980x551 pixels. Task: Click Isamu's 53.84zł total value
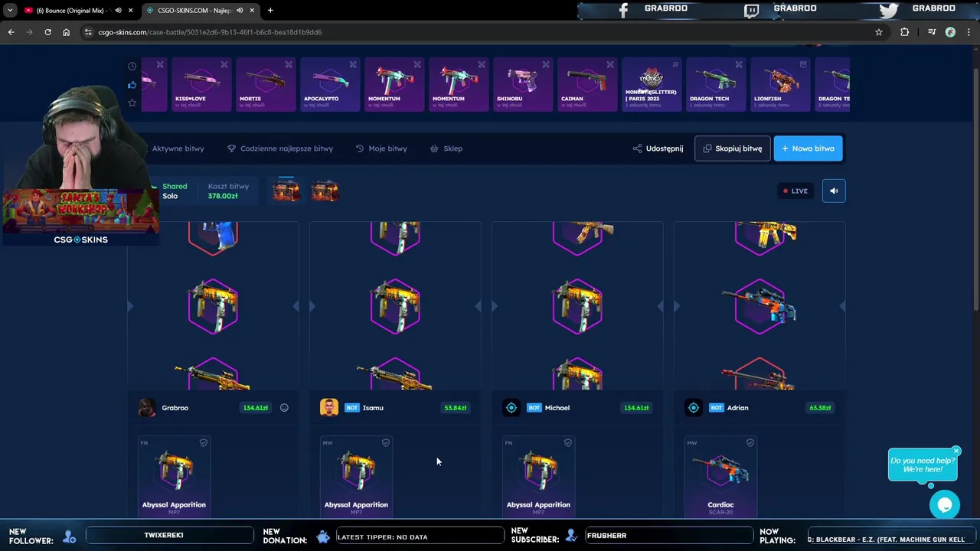click(x=455, y=408)
